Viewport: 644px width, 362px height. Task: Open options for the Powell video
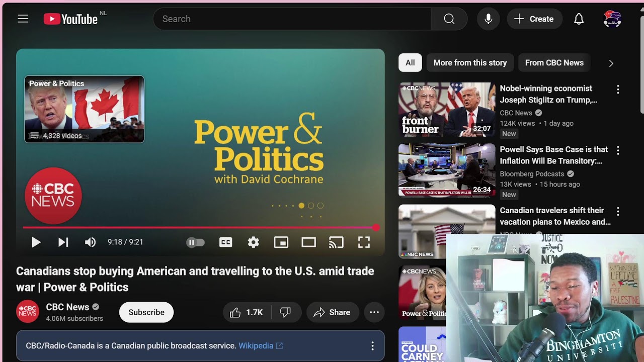click(x=618, y=150)
